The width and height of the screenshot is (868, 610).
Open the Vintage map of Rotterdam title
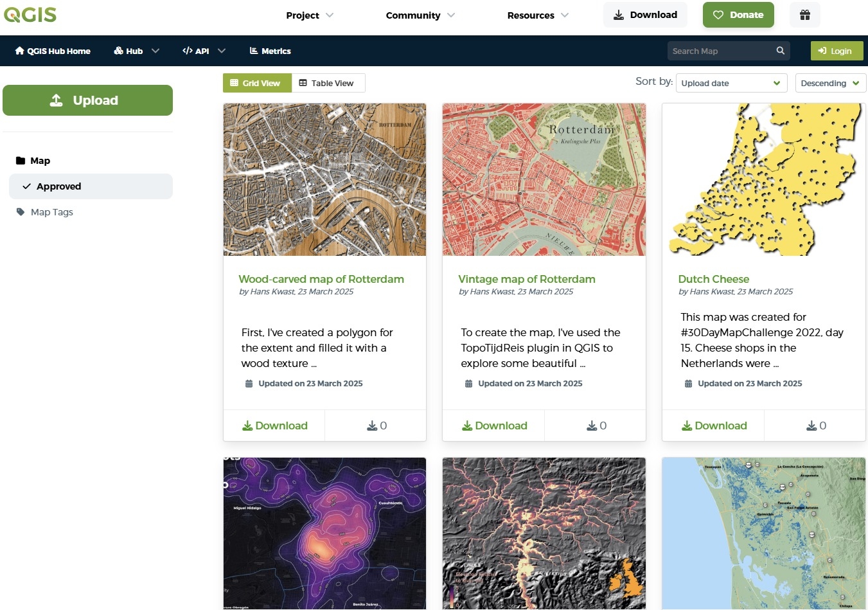point(527,279)
